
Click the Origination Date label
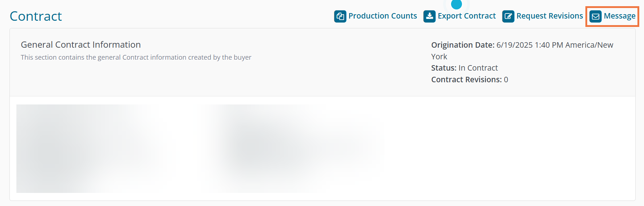(x=463, y=45)
